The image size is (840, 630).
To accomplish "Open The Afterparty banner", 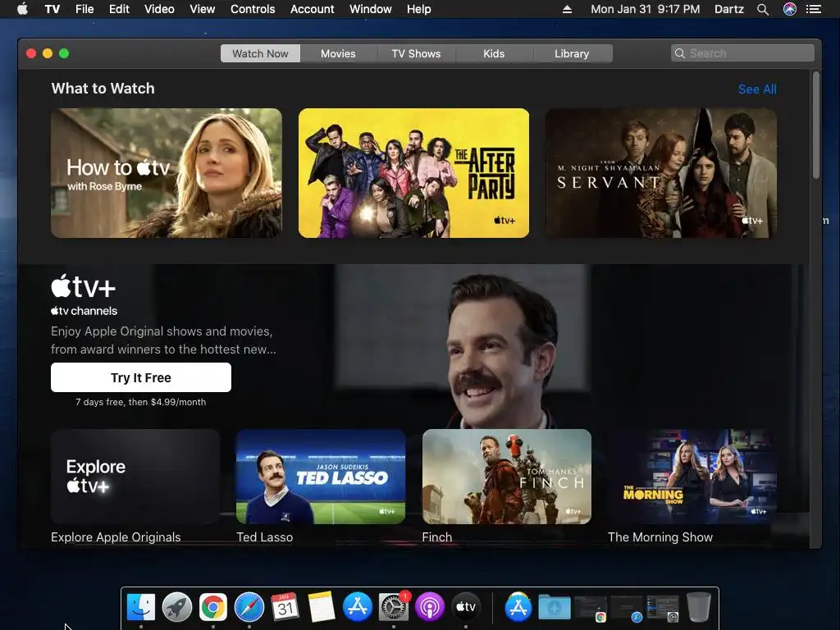I will pyautogui.click(x=413, y=173).
